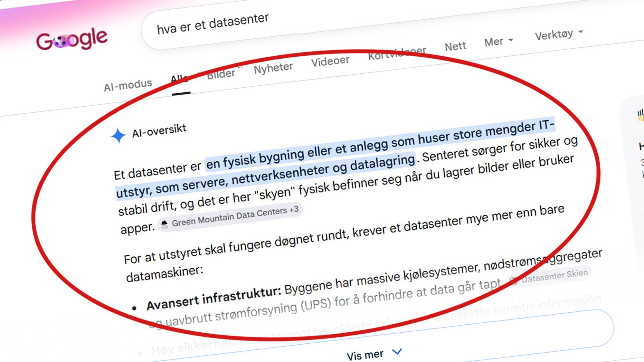Expand the Mer dropdown
Screen dimensions: 644x362
499,41
